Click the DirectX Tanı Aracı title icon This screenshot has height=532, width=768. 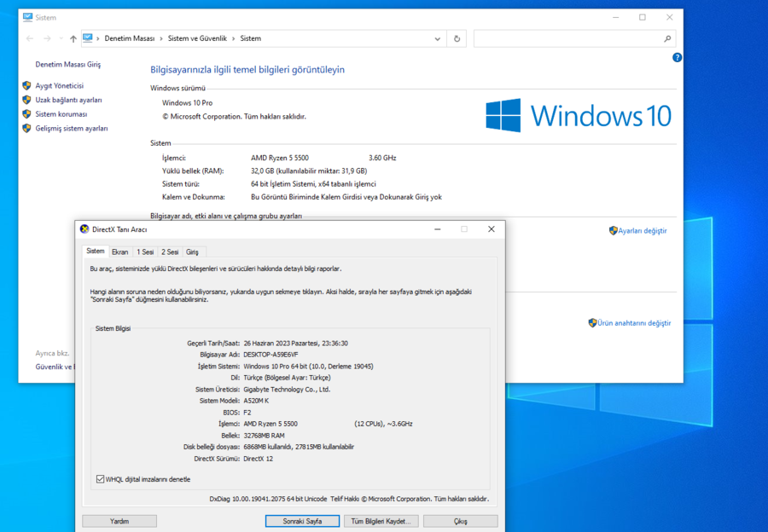coord(84,229)
